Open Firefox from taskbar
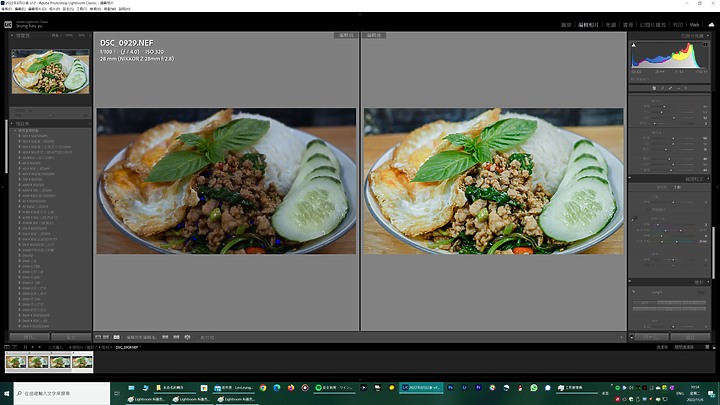The height and width of the screenshot is (405, 720). pos(291,388)
